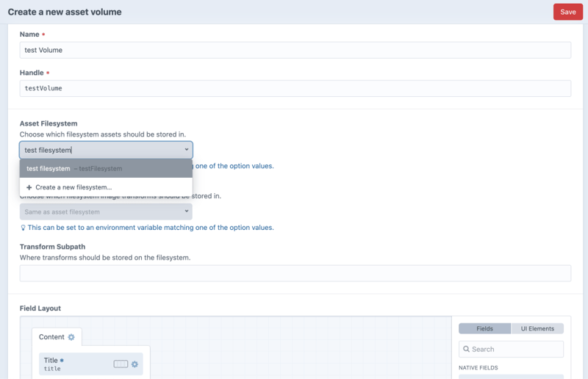Open the Content tab settings gear

(x=71, y=337)
